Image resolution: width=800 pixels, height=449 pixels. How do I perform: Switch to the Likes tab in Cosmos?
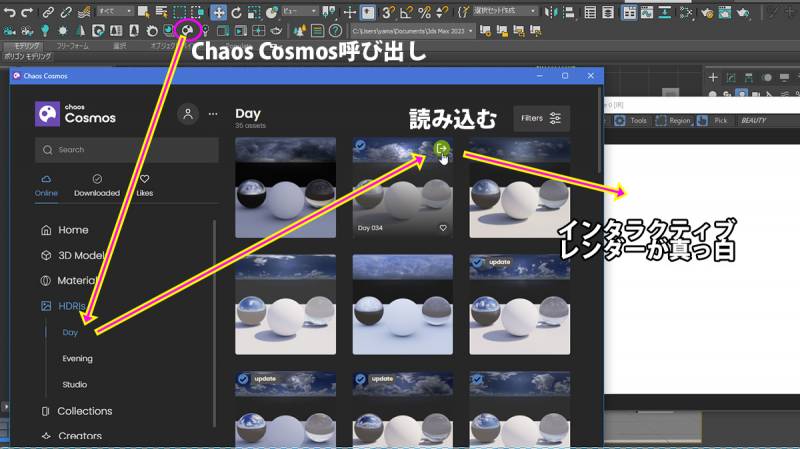[145, 186]
